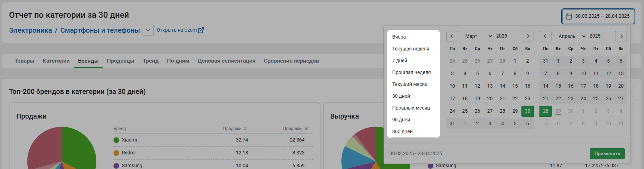The image size is (644, 169).
Task: Pick April 14 in the April calendar
Action: [x=545, y=86]
